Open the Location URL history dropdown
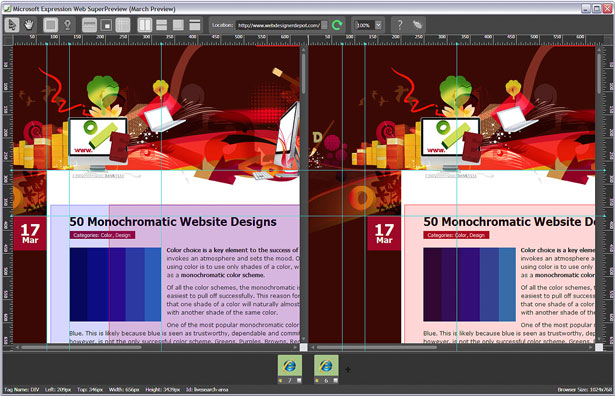Viewport: 615px width, 396px height. (x=324, y=25)
